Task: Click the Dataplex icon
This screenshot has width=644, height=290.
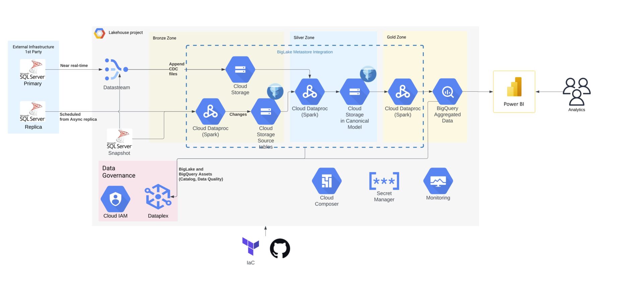Action: [158, 197]
